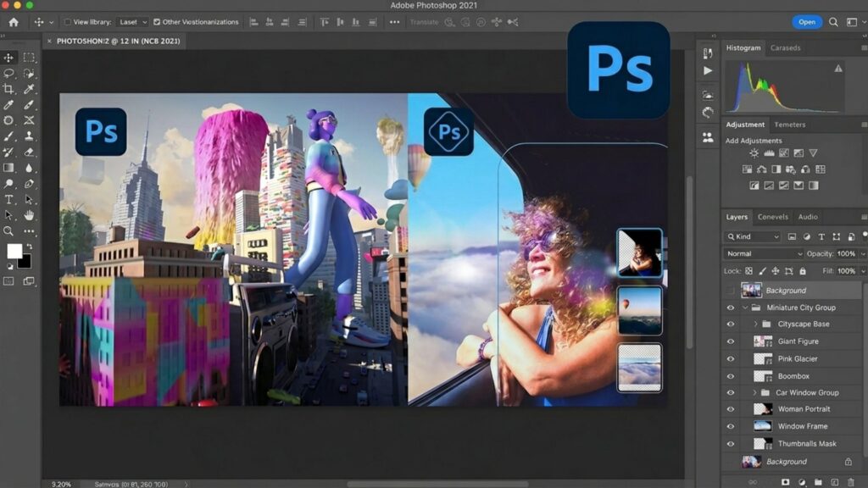Viewport: 868px width, 488px height.
Task: Collapse the Miniature City Group folder
Action: click(745, 308)
